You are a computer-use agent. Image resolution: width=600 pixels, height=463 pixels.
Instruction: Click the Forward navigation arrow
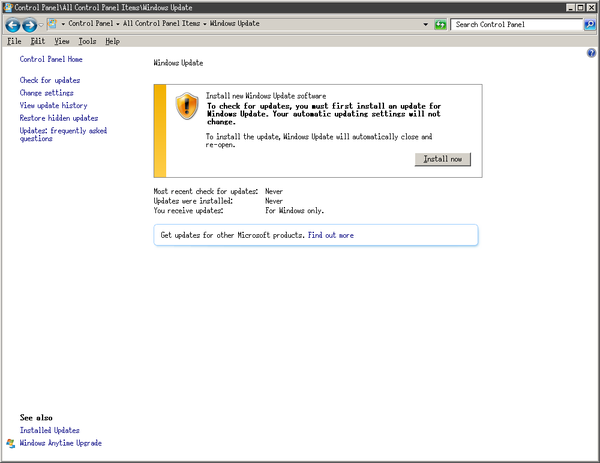click(x=29, y=25)
